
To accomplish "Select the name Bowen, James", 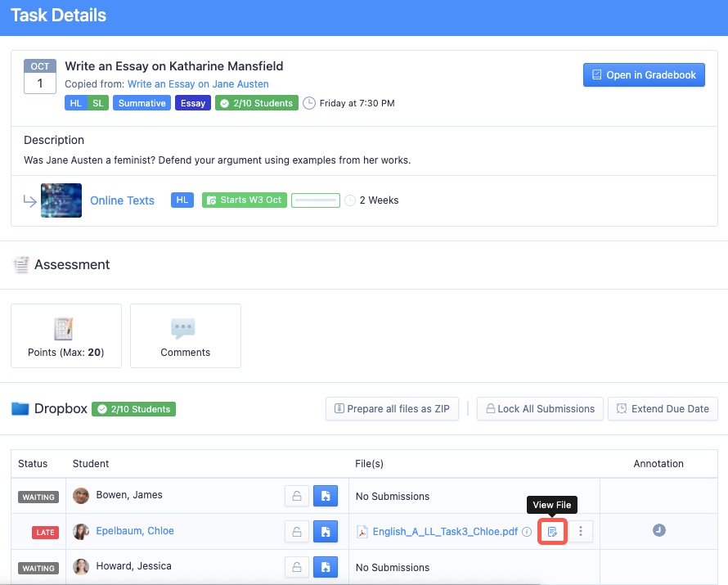I will tap(129, 495).
